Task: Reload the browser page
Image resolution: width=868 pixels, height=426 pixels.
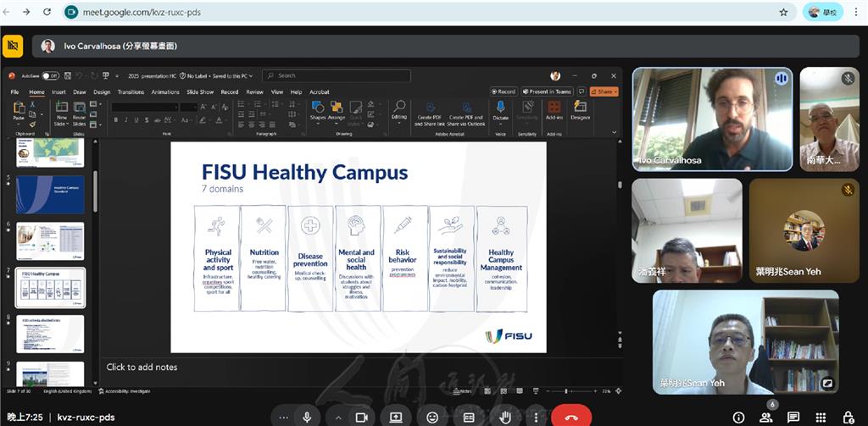Action: click(47, 12)
